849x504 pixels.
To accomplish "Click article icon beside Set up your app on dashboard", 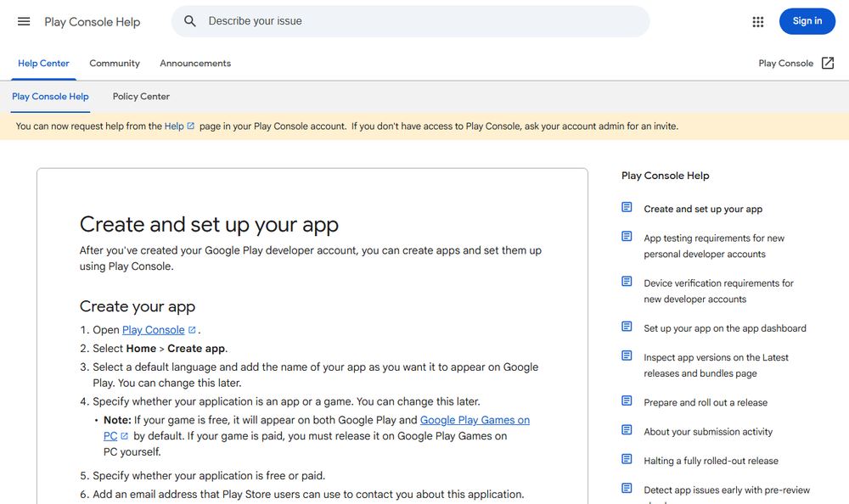I will (x=627, y=327).
